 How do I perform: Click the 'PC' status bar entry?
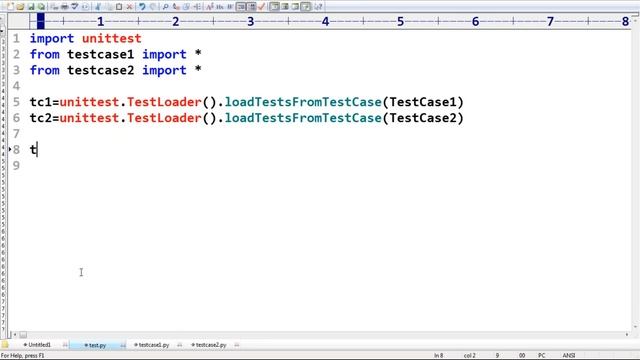[542, 356]
